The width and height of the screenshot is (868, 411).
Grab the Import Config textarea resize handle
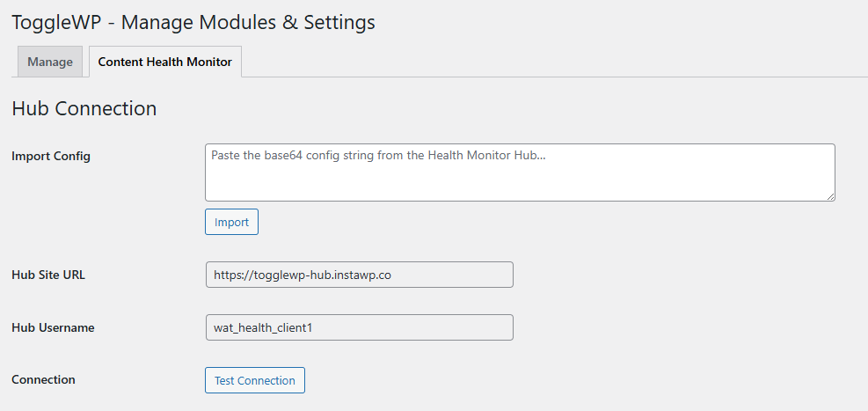point(831,196)
